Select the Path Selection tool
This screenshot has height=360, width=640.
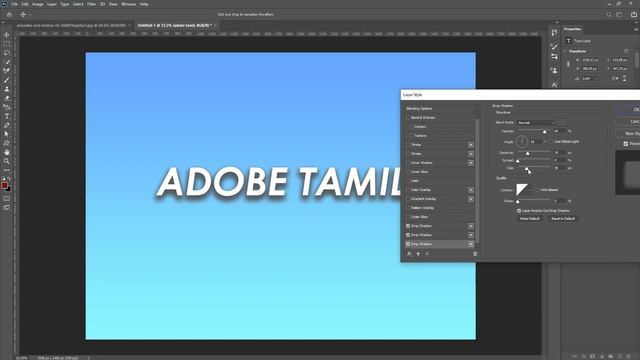tap(7, 134)
